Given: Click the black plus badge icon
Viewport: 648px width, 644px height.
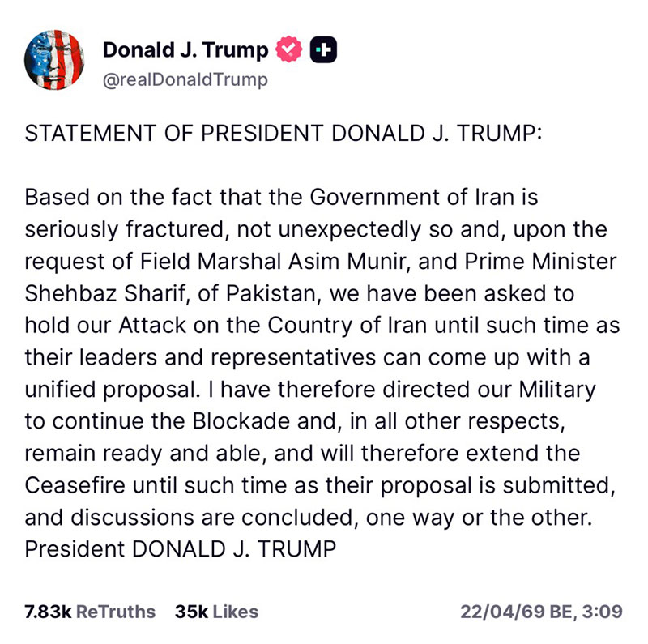Looking at the screenshot, I should 324,50.
